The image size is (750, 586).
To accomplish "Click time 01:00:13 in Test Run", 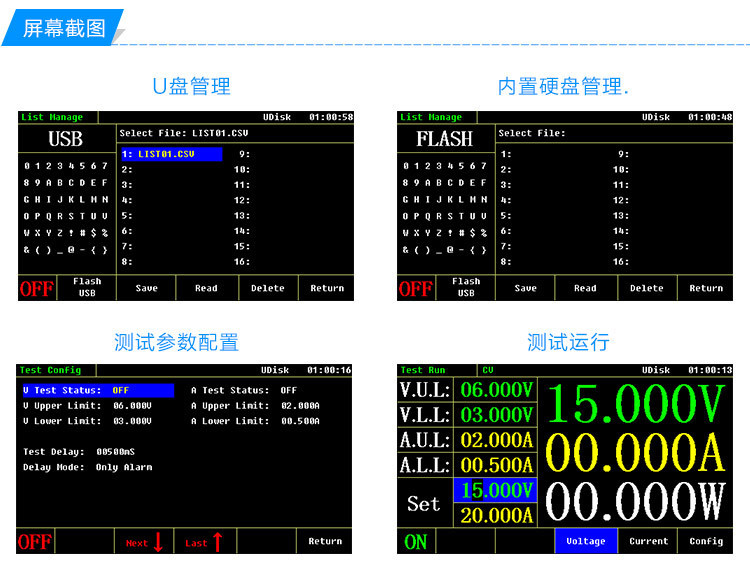I will (x=710, y=370).
